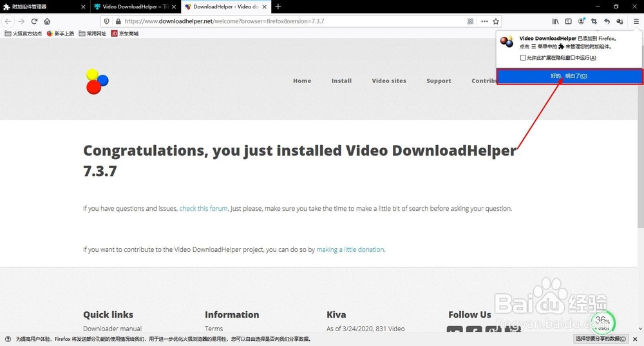Click the 'Information' footer heading

click(x=232, y=315)
